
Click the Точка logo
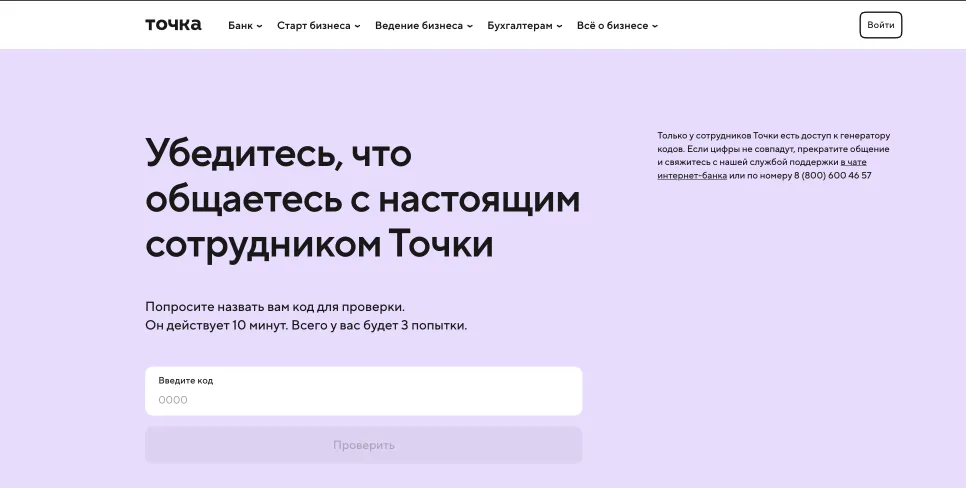(x=173, y=25)
